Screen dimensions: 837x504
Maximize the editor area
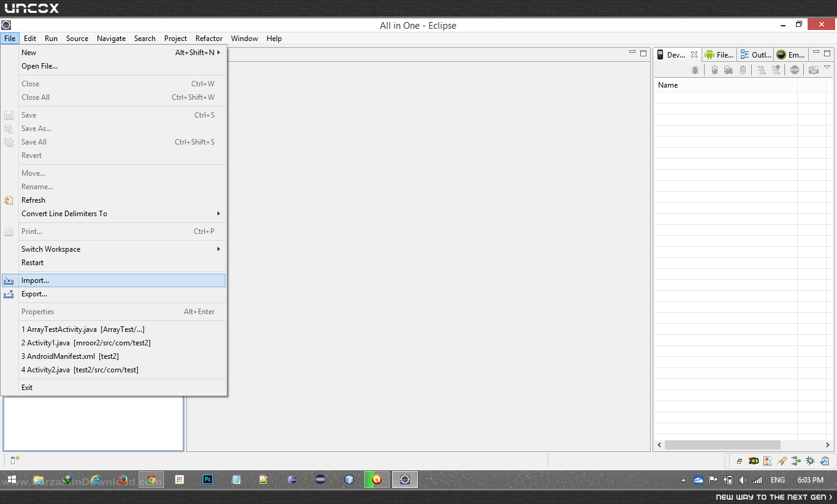(x=643, y=53)
